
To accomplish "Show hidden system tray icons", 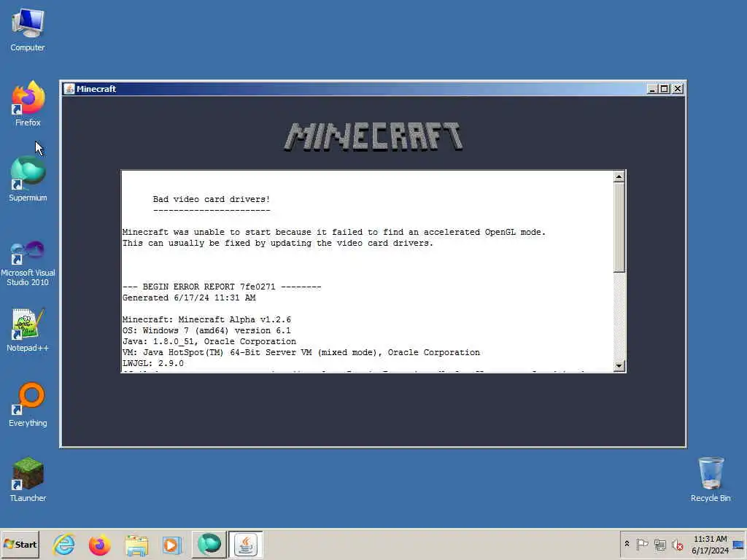I will tap(627, 544).
